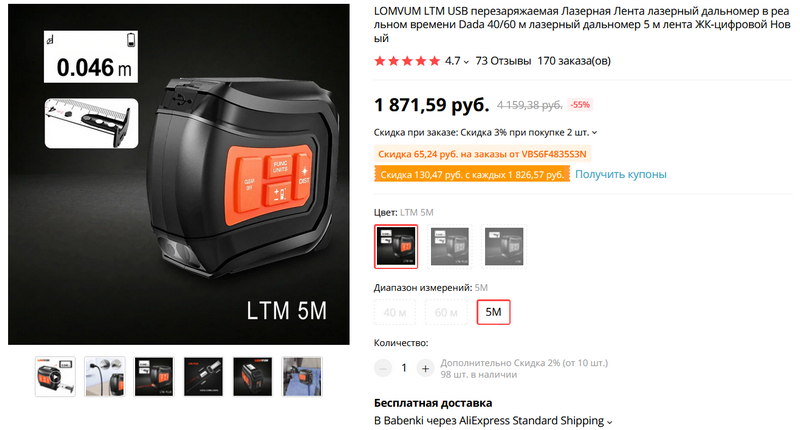
Task: Select the 40 м measurement range option
Action: [395, 312]
